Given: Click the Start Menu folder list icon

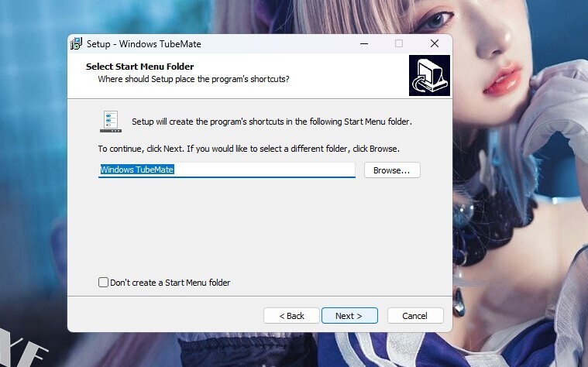Looking at the screenshot, I should pos(111,122).
